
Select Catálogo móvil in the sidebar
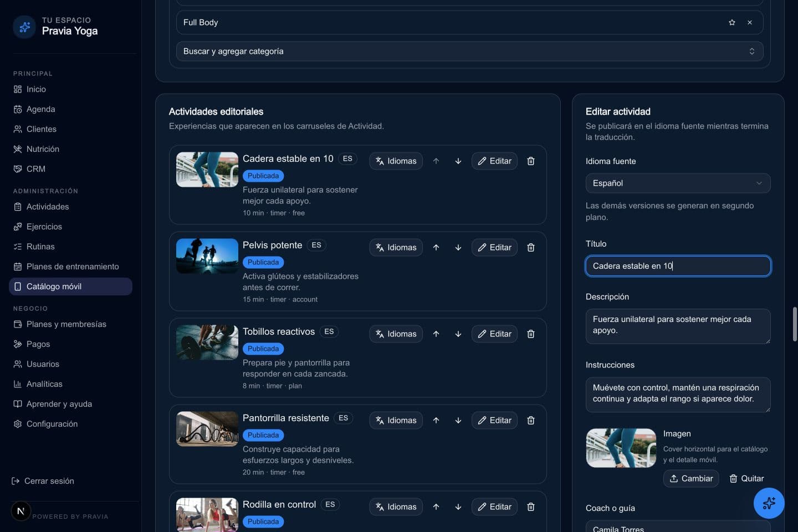[70, 287]
